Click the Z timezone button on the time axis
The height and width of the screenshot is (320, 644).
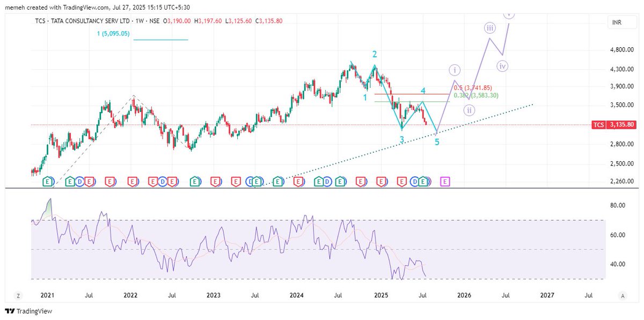(x=17, y=295)
